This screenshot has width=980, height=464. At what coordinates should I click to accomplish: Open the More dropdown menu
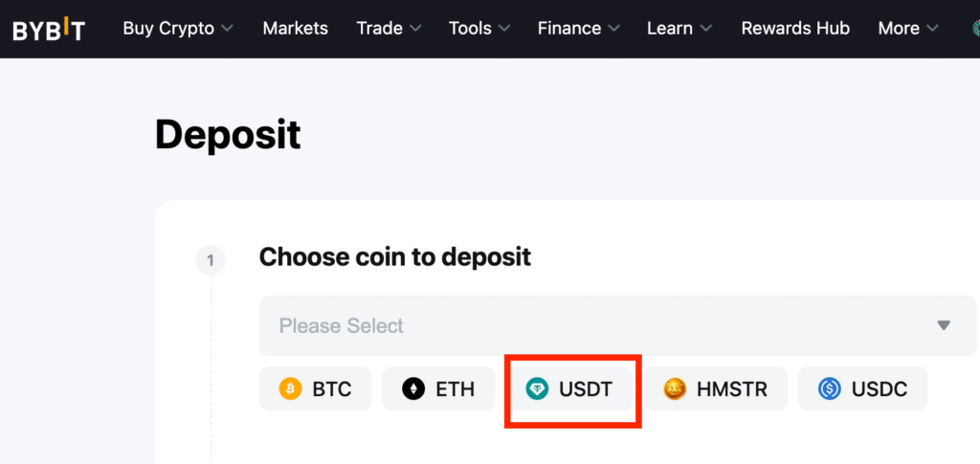pos(907,29)
